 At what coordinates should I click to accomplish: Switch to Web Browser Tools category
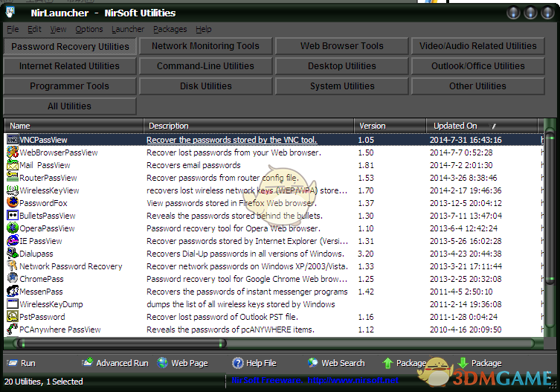[342, 46]
